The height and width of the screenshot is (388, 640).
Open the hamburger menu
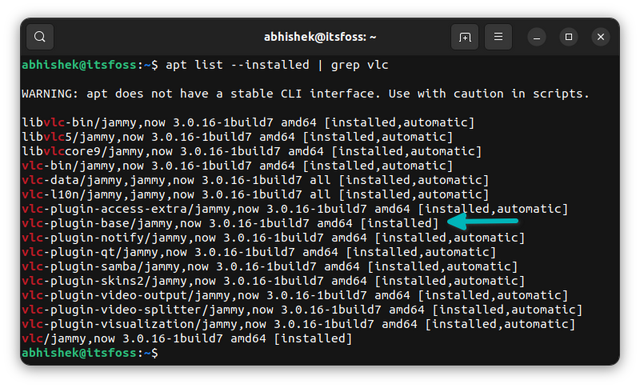[498, 37]
